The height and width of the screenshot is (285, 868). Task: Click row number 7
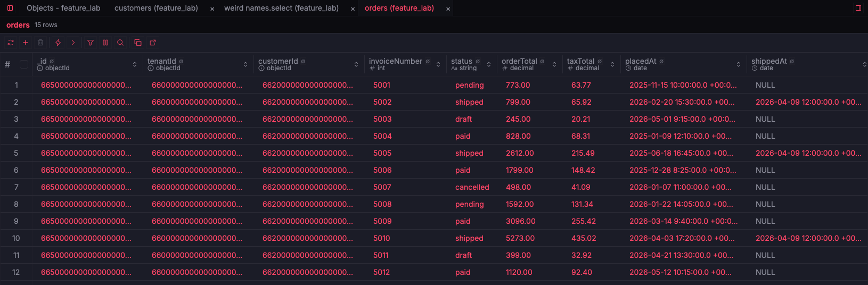point(16,187)
